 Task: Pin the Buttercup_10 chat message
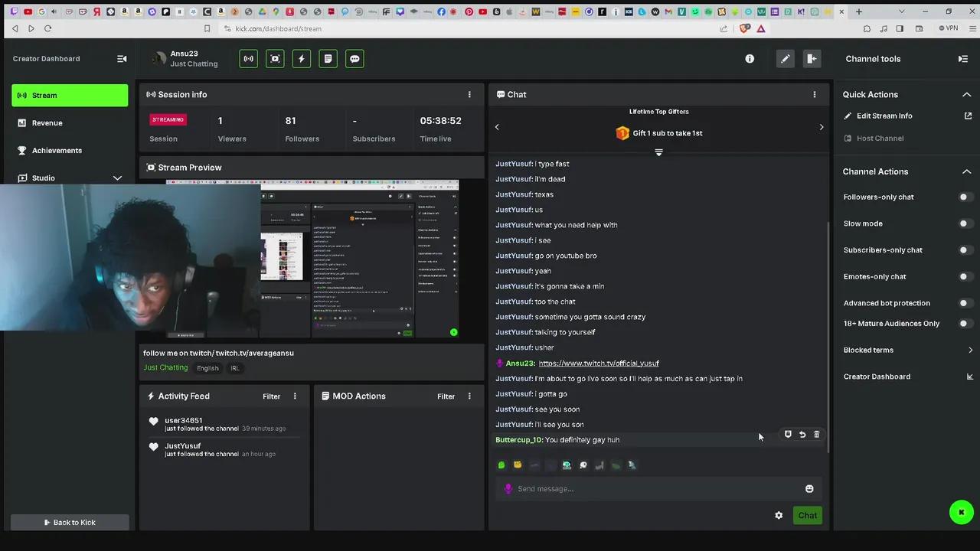[788, 434]
